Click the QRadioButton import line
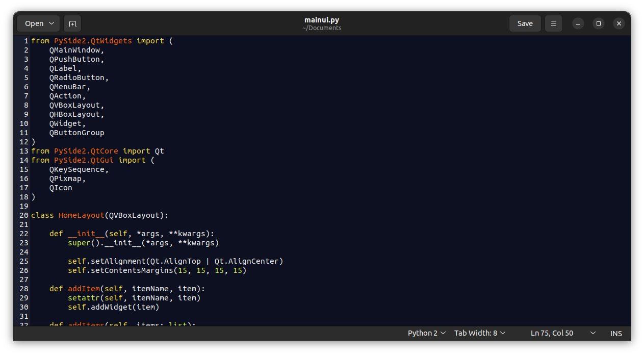 [79, 78]
